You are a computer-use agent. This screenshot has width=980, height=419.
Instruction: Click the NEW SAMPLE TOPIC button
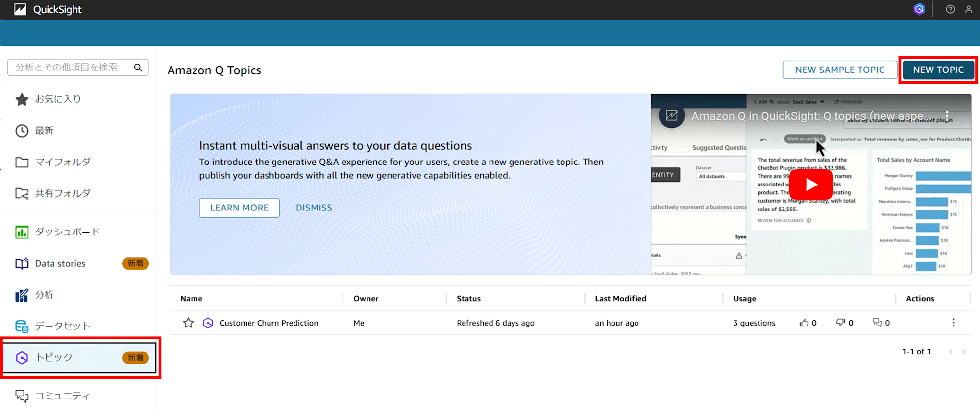click(x=839, y=70)
